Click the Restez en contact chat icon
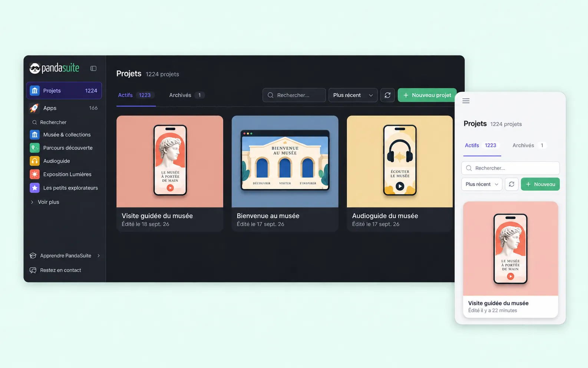This screenshot has width=588, height=368. (x=33, y=270)
